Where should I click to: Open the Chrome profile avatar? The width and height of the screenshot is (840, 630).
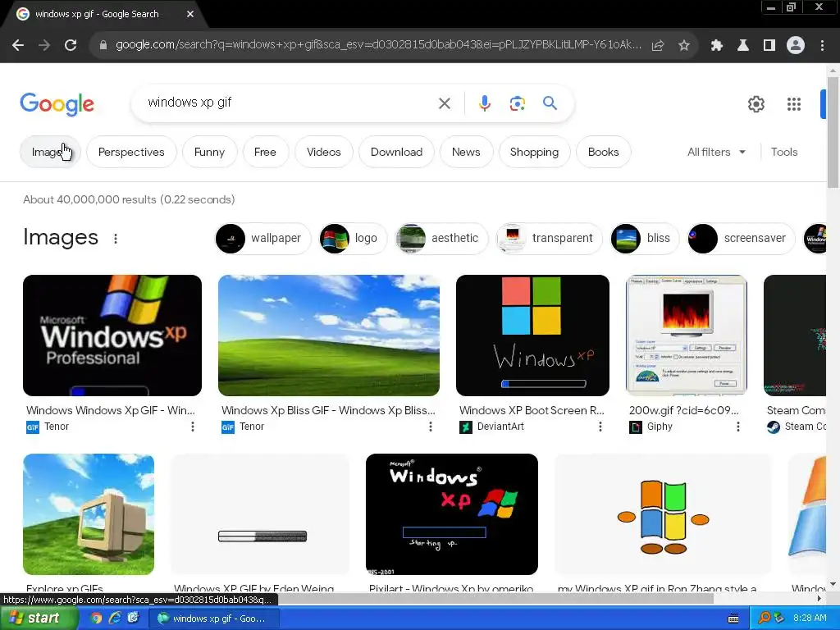[x=796, y=46]
